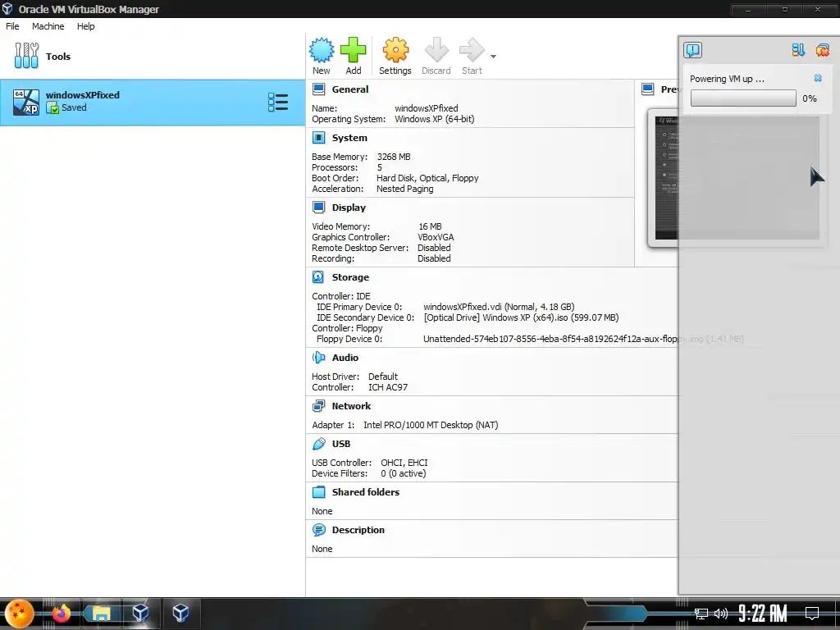Image resolution: width=840 pixels, height=630 pixels.
Task: Click the Windows XP (x64).iso optical drive entry
Action: (521, 317)
